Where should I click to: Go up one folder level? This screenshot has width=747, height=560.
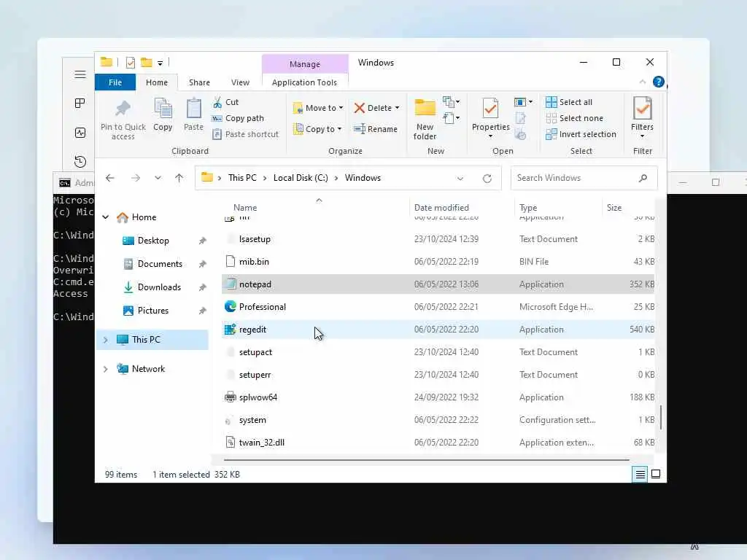click(x=179, y=178)
